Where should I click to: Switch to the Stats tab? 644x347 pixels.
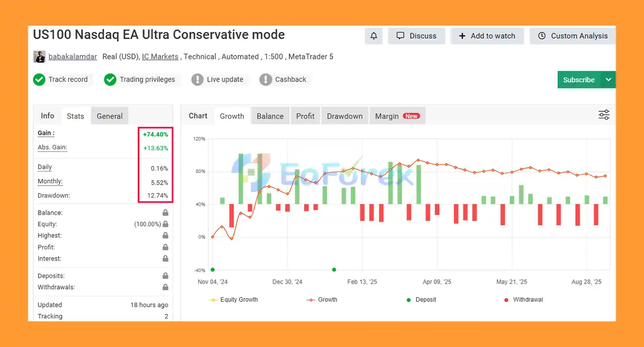click(75, 116)
